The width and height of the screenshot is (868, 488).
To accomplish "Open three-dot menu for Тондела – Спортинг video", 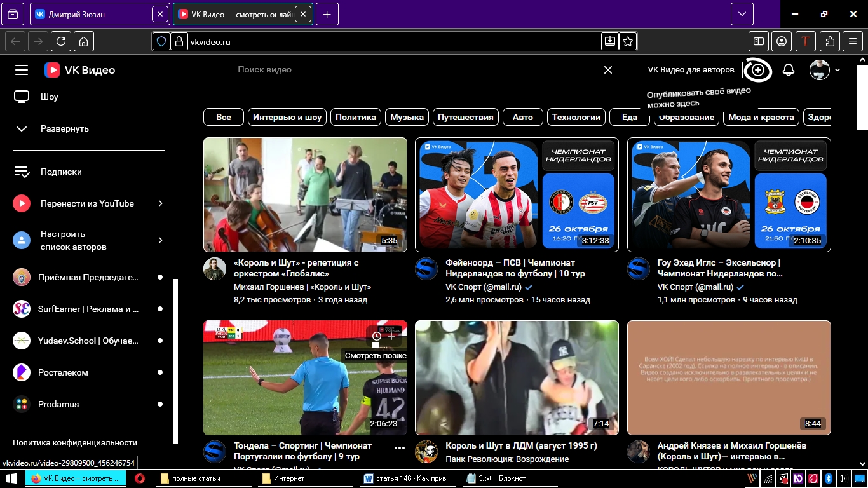I will pyautogui.click(x=399, y=448).
